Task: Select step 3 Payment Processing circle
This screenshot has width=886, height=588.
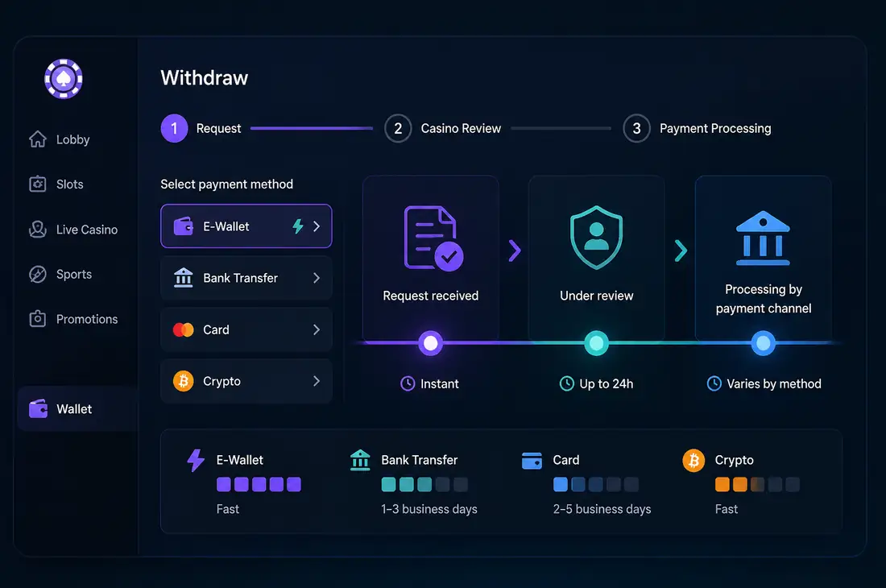Action: click(x=637, y=129)
